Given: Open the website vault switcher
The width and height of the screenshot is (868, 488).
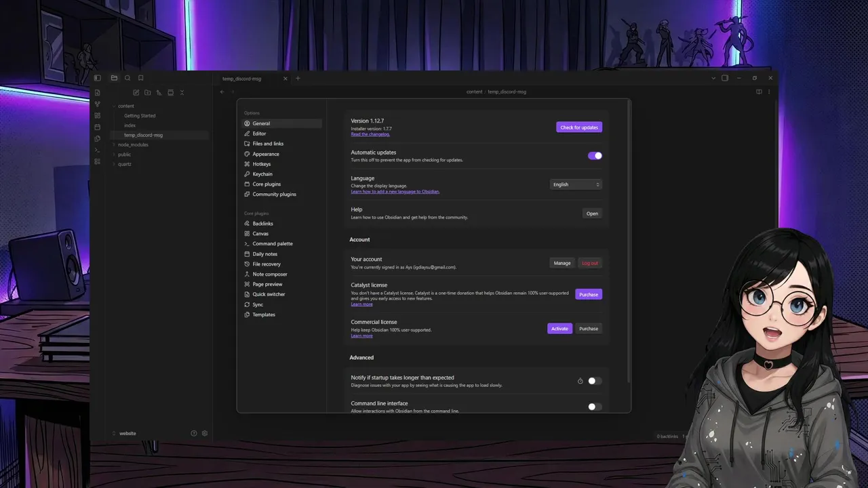Looking at the screenshot, I should 127,433.
